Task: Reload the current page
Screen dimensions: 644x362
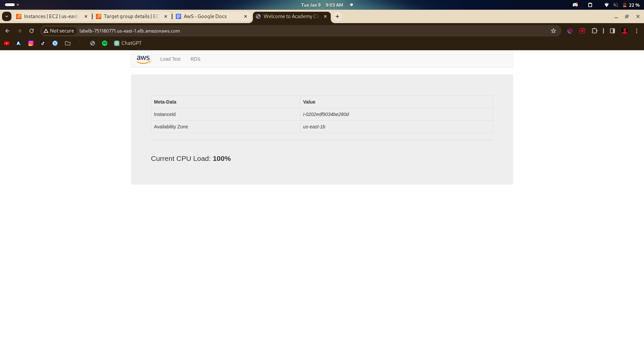Action: click(32, 31)
